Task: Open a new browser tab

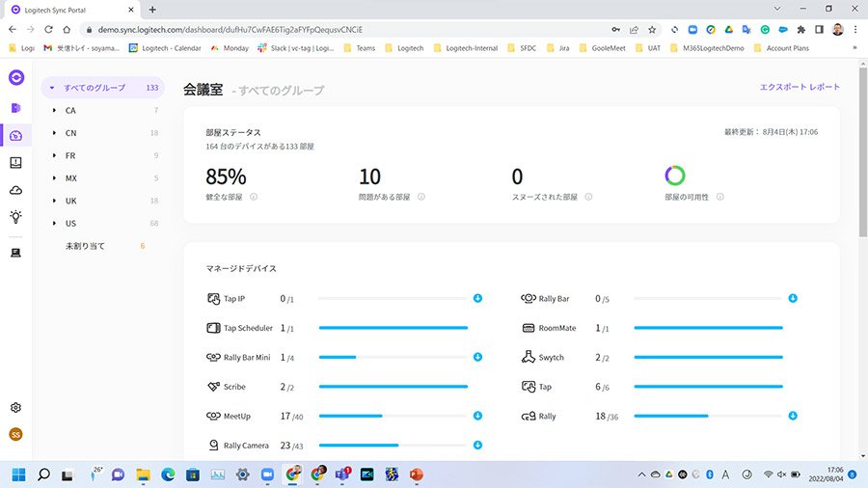Action: point(152,10)
